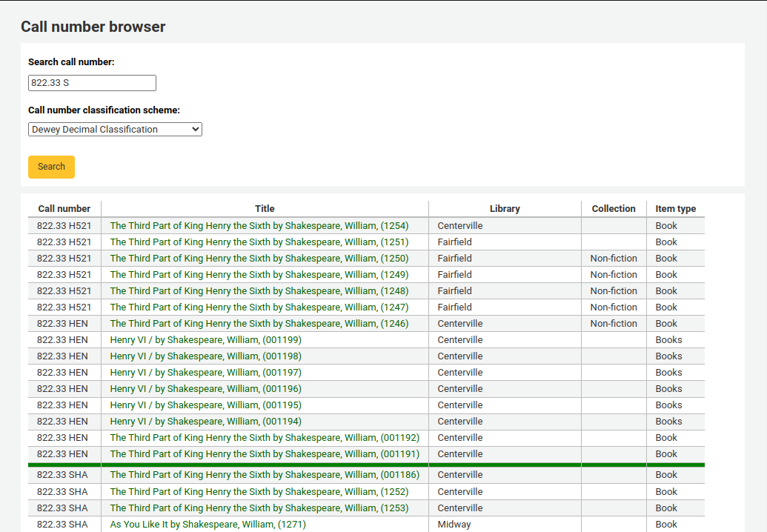Screen dimensions: 767x532
Task: Open Third Part of King Henry record (1249)
Action: [259, 275]
